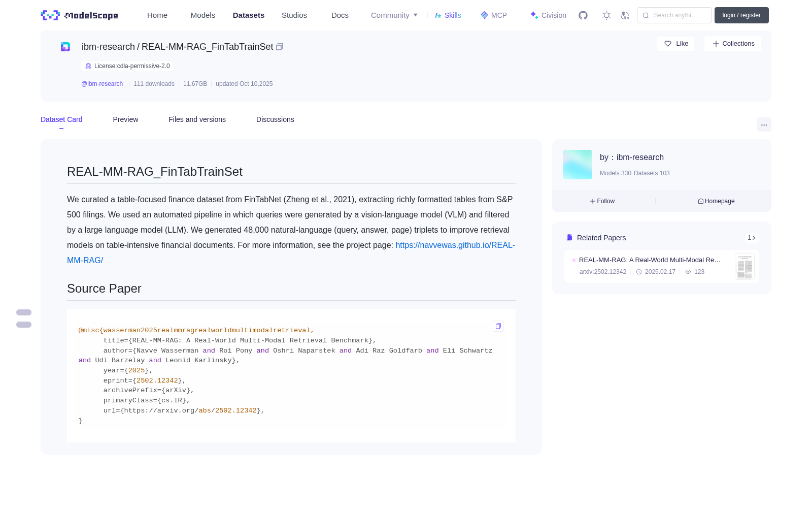
Task: Switch to Files and versions tab
Action: tap(197, 119)
